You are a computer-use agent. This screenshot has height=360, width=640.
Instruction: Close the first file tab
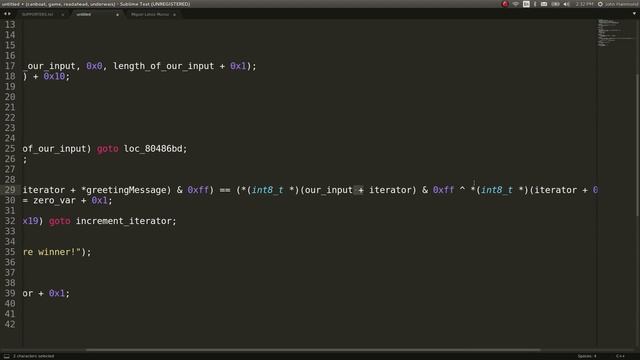pyautogui.click(x=62, y=14)
